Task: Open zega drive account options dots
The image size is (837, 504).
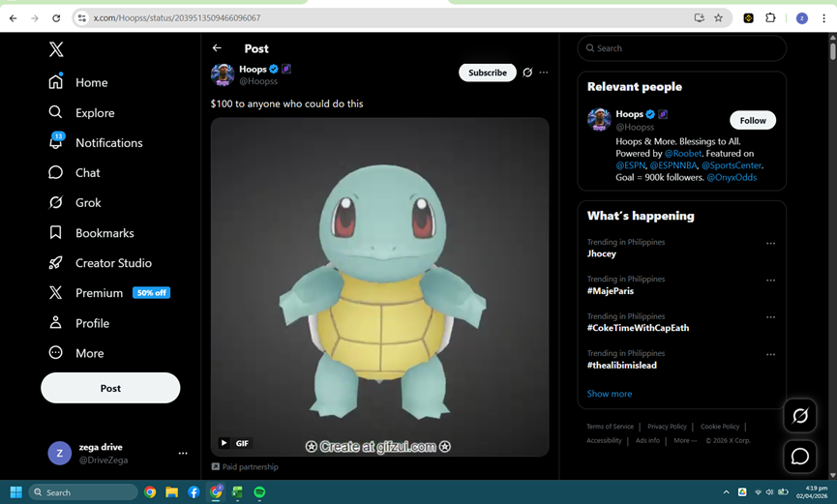Action: [183, 454]
